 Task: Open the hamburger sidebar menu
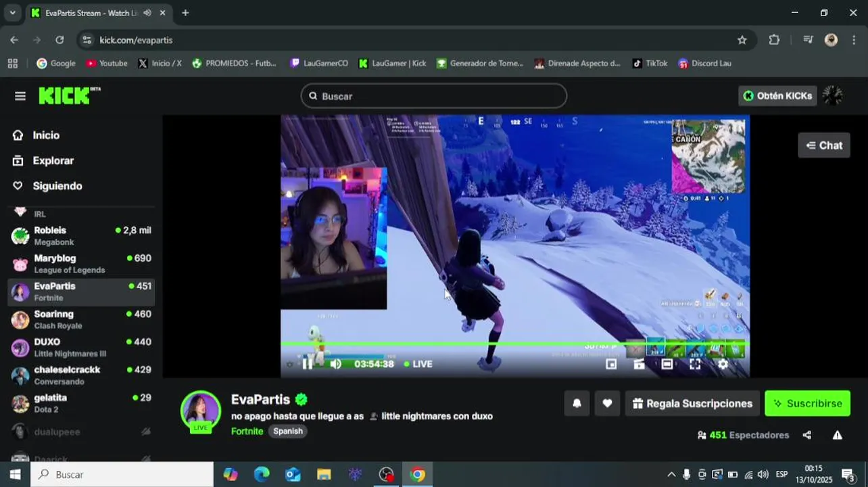click(20, 96)
